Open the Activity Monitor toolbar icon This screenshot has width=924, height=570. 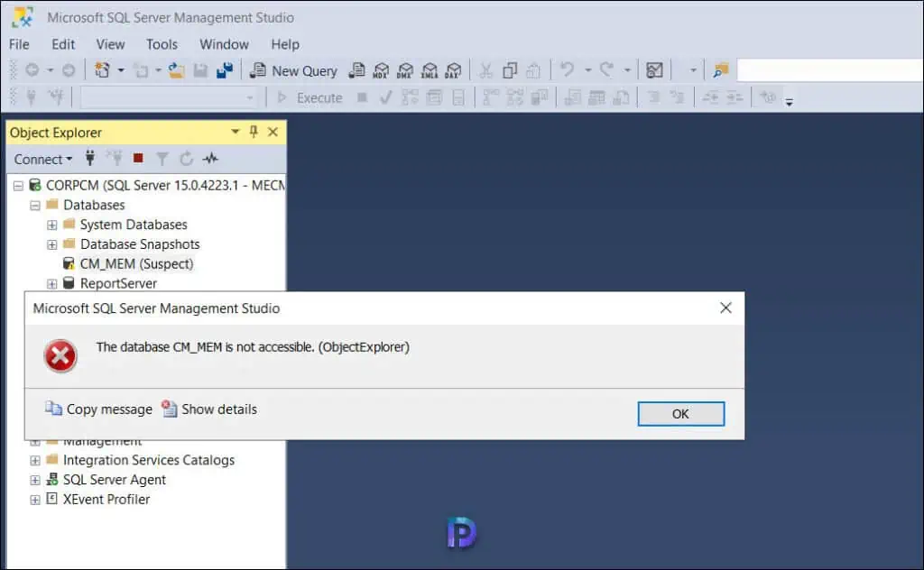coord(655,70)
